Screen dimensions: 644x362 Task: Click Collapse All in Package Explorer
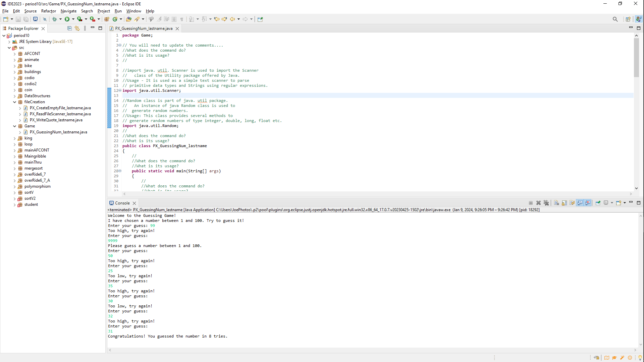[69, 28]
